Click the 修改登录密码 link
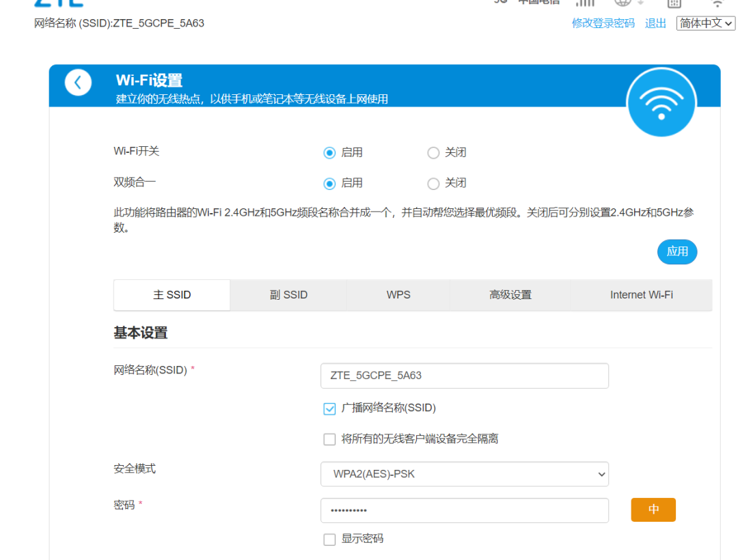This screenshot has width=738, height=560. tap(603, 23)
